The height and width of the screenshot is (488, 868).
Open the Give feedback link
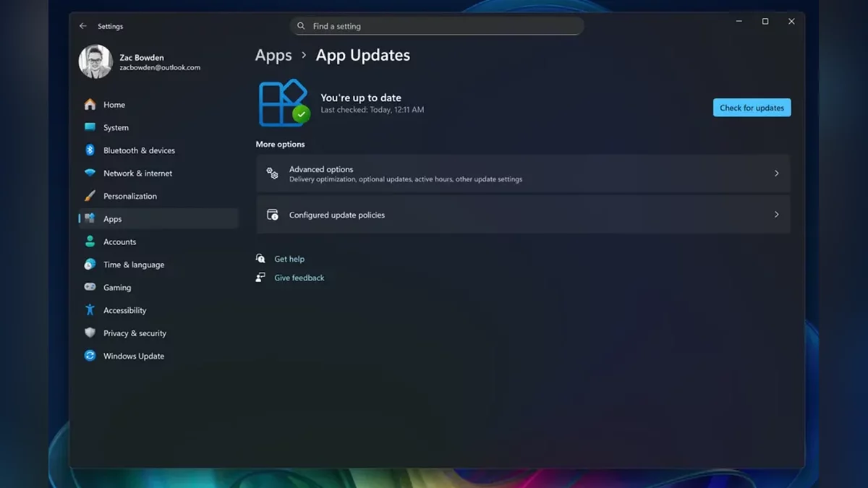click(299, 278)
